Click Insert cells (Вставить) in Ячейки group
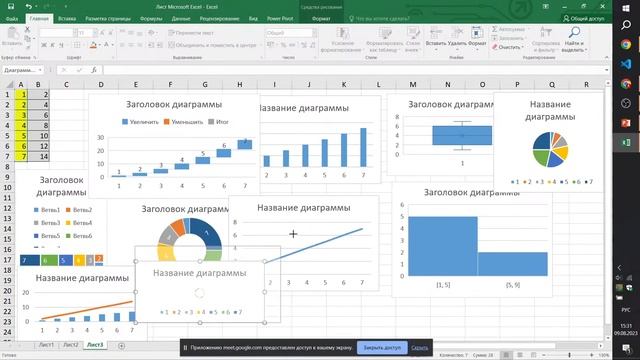This screenshot has width=640, height=360. click(x=436, y=37)
